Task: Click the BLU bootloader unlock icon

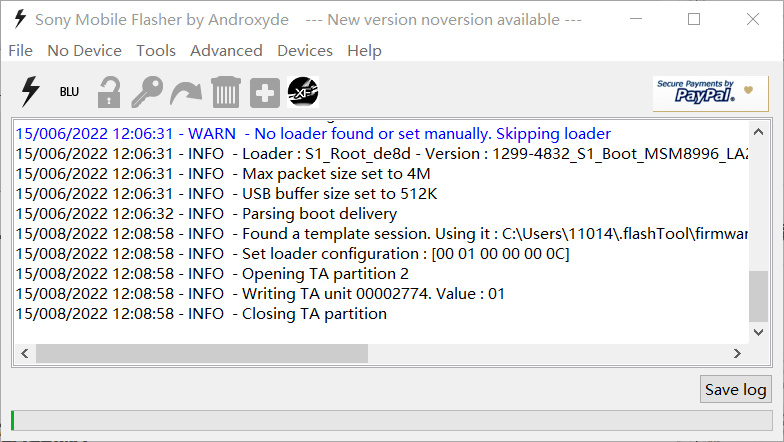Action: click(x=69, y=92)
